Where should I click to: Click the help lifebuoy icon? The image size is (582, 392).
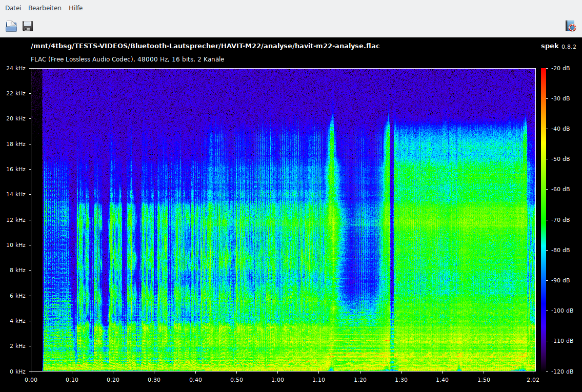point(571,26)
